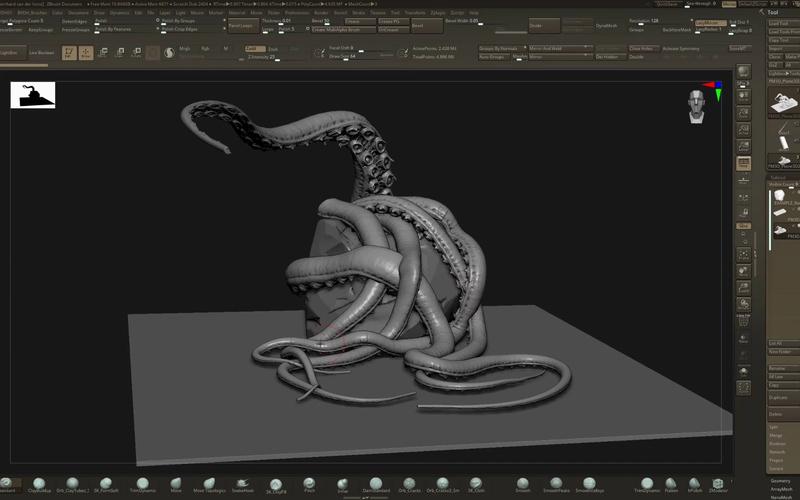Select the Flatten brush

pyautogui.click(x=671, y=483)
